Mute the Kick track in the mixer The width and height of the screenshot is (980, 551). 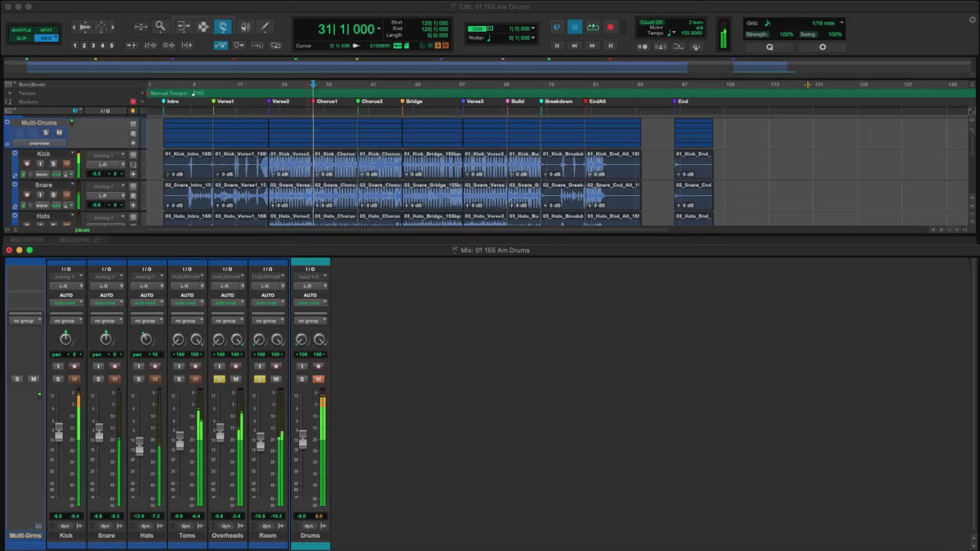point(74,379)
